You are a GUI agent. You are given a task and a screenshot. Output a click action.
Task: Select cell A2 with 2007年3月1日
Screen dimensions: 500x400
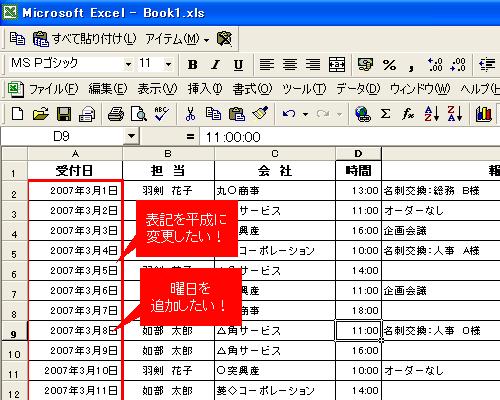pos(75,191)
